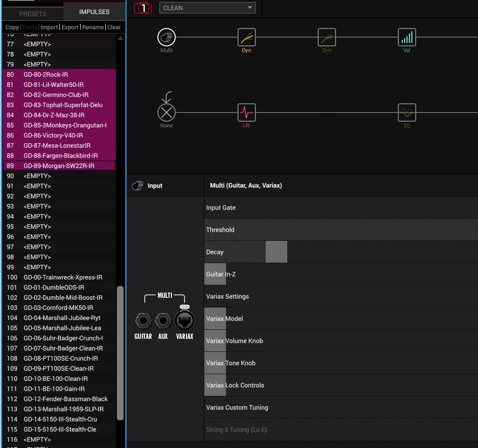Select impulse GD-03-Cornford-MK50-IR
This screenshot has width=478, height=448.
(x=59, y=308)
